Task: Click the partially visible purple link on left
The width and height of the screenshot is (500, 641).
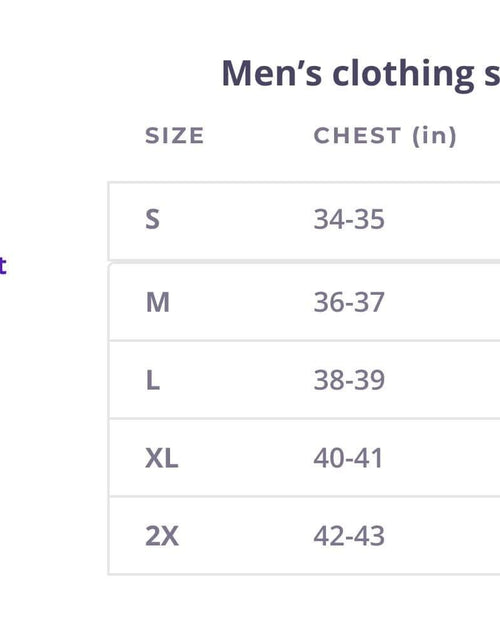Action: pyautogui.click(x=3, y=266)
